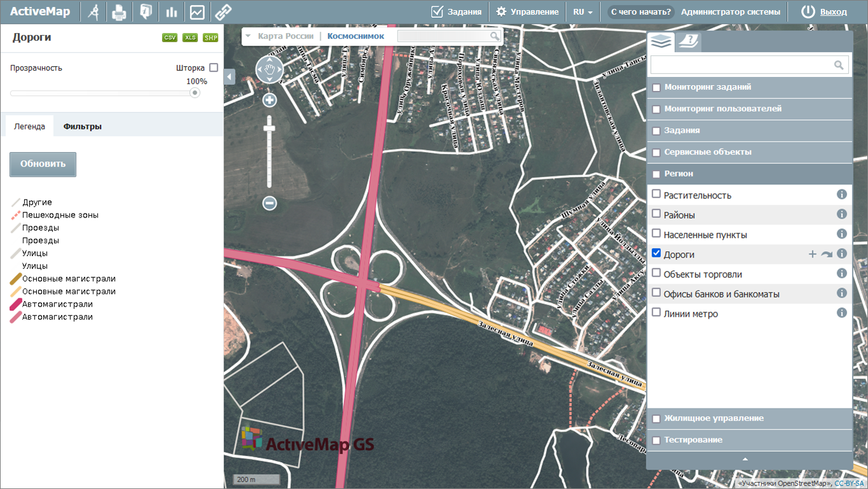Uncheck the Дороги layer checkbox
Image resolution: width=868 pixels, height=489 pixels.
(656, 253)
